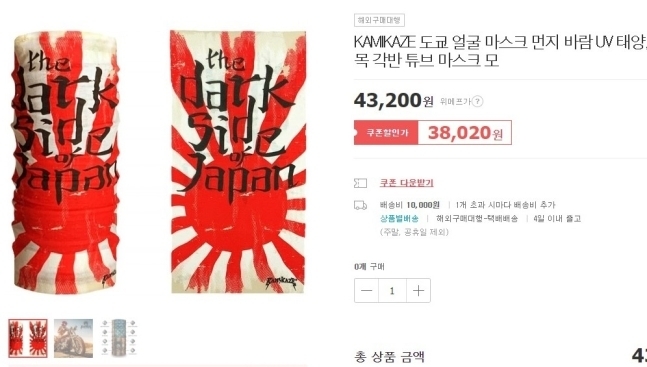The image size is (647, 367).
Task: Click the 배송비 10,000원 shipping fee text
Action: (409, 205)
